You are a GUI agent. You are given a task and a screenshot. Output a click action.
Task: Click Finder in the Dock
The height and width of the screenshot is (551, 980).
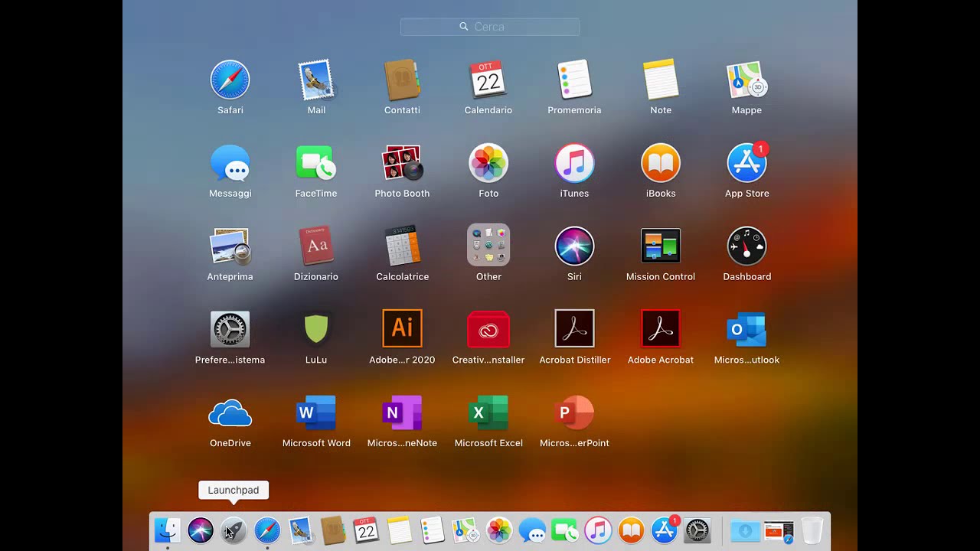[x=167, y=530]
